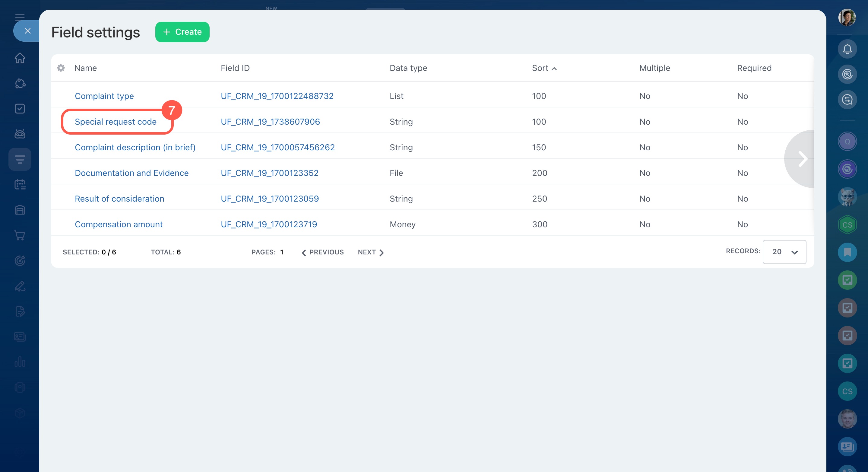Open the shopping cart sidebar icon
This screenshot has width=868, height=472.
click(20, 235)
